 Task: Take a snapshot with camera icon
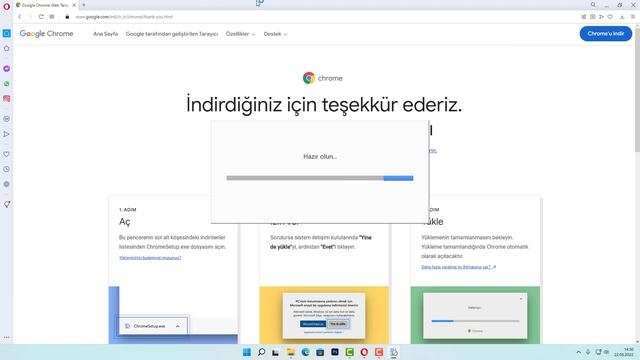pyautogui.click(x=593, y=17)
